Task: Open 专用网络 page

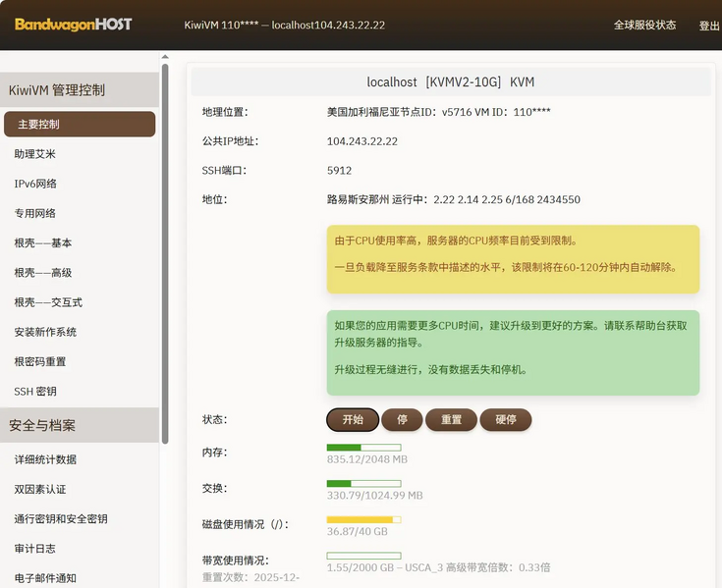Action: (x=35, y=213)
